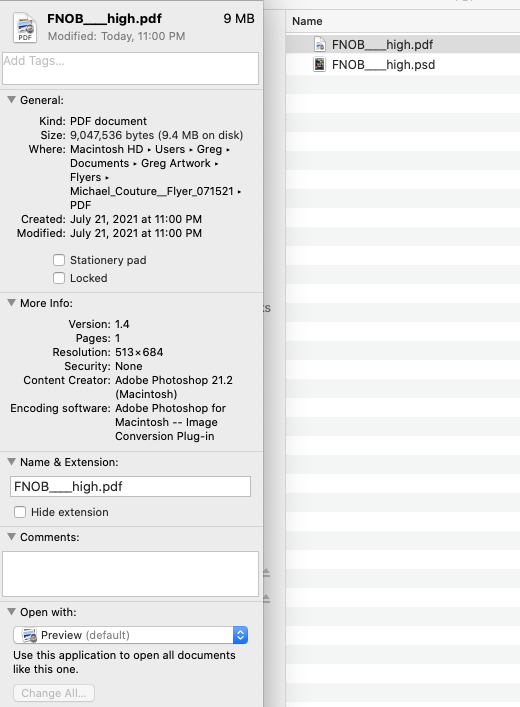Check the Hide extension option
The image size is (520, 707).
(20, 512)
